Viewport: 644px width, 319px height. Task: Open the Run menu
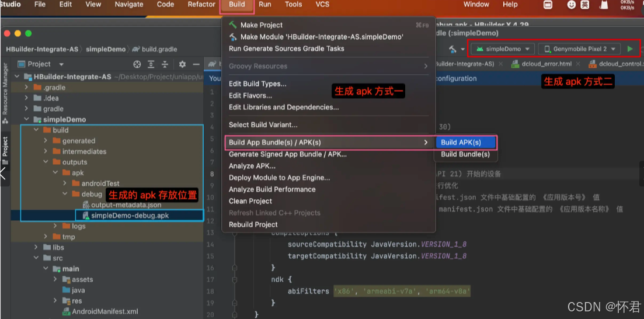(x=264, y=5)
